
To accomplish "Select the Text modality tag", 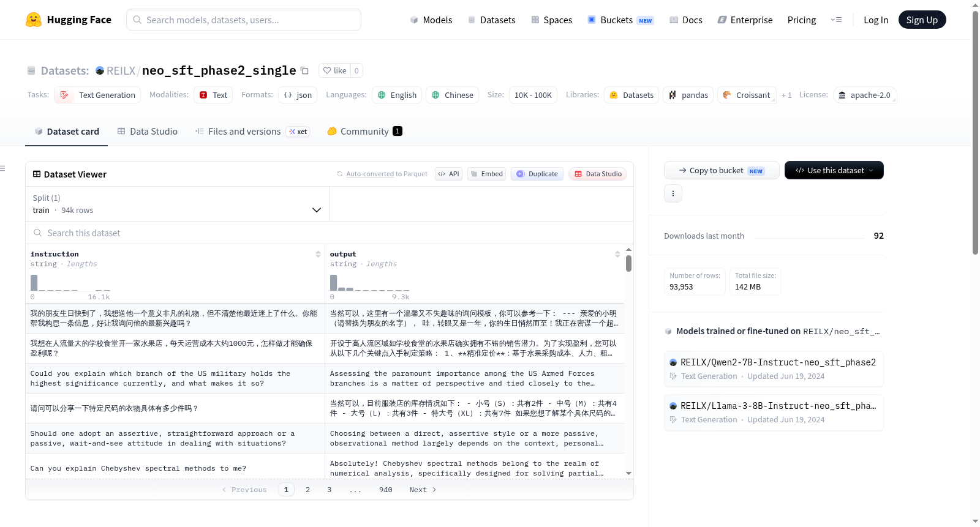I will click(x=213, y=95).
